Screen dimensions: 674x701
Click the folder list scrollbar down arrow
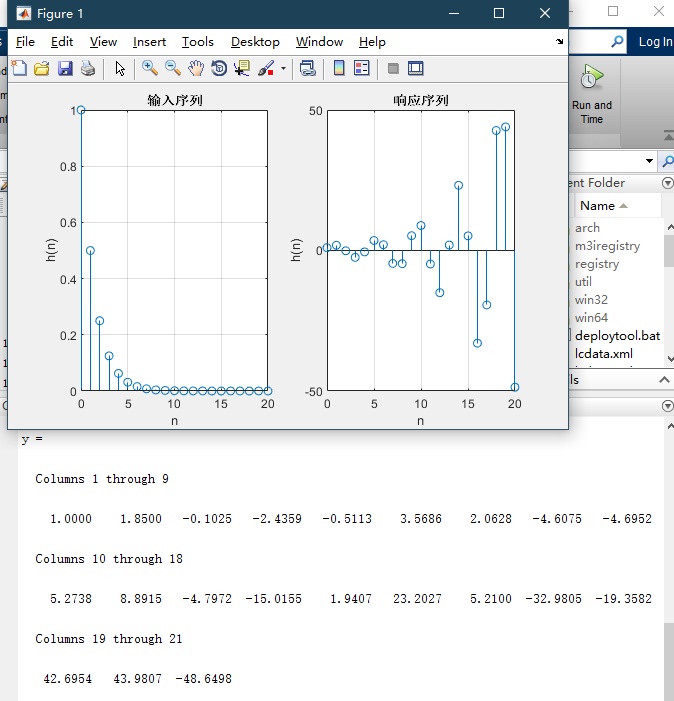(x=670, y=359)
